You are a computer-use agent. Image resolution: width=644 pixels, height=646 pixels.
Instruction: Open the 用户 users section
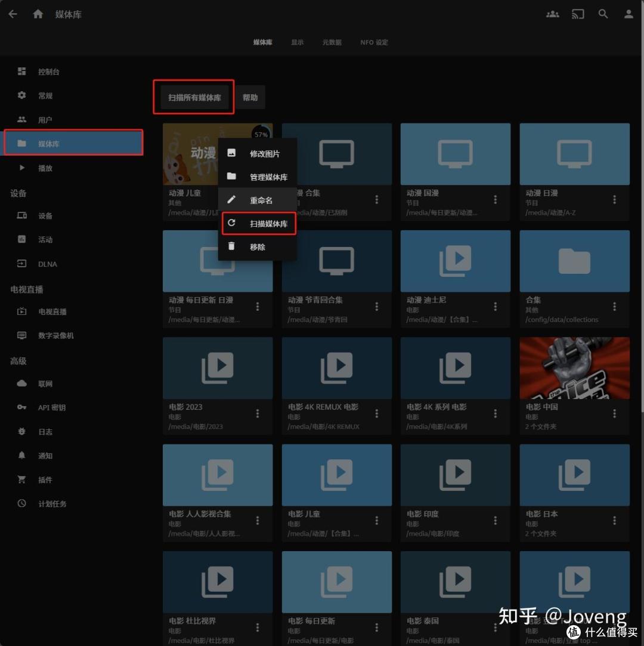coord(46,119)
